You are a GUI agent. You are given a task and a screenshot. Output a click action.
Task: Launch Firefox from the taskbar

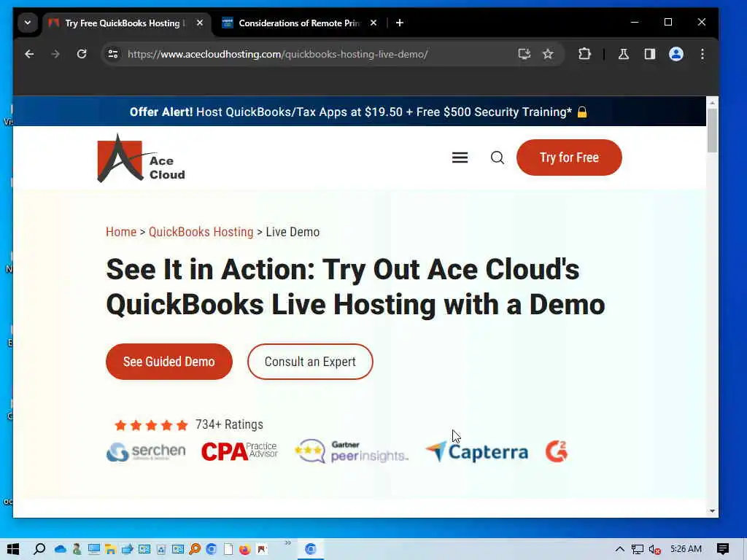coord(245,549)
